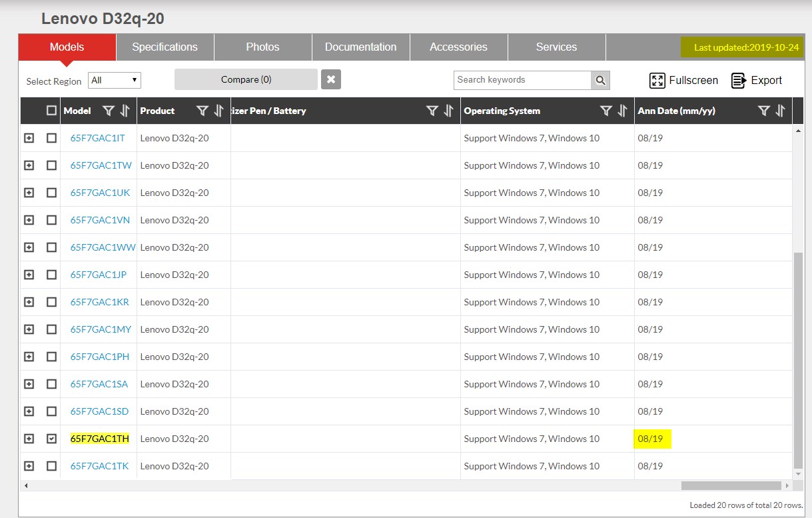Expand the 65F7GAC1IT row
Viewport: 812px width, 518px height.
[29, 138]
